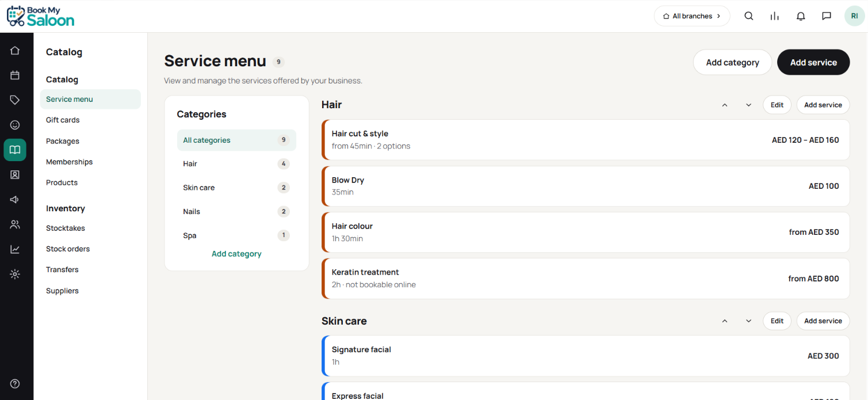Go to Gift cards section

click(x=63, y=120)
